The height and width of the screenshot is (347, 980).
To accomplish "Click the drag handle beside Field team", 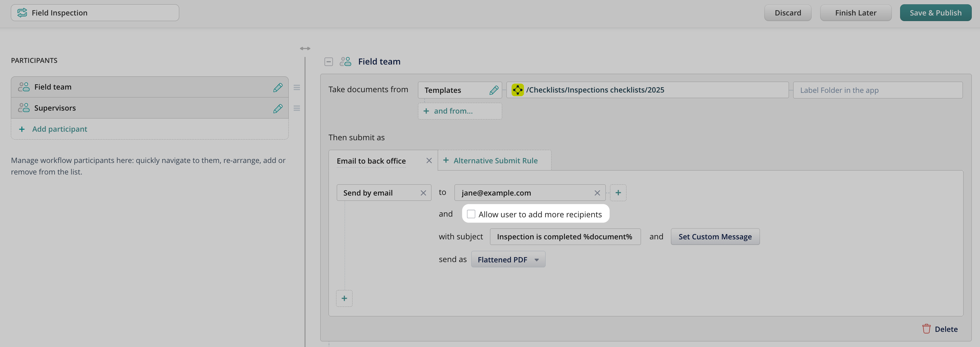I will (297, 87).
